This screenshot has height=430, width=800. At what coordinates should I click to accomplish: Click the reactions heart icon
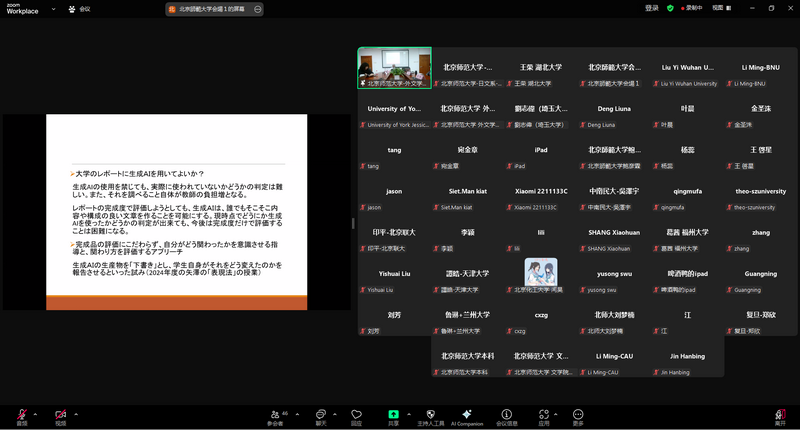click(356, 414)
